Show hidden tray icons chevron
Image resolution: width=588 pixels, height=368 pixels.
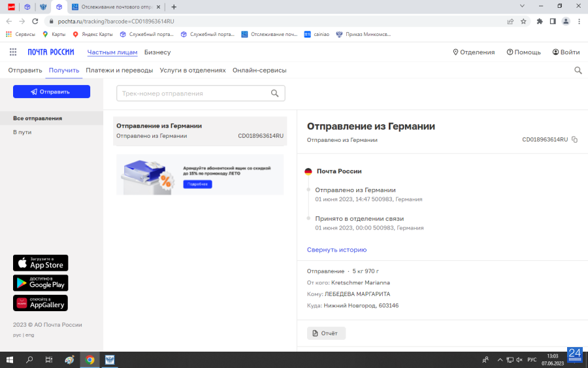(x=500, y=360)
